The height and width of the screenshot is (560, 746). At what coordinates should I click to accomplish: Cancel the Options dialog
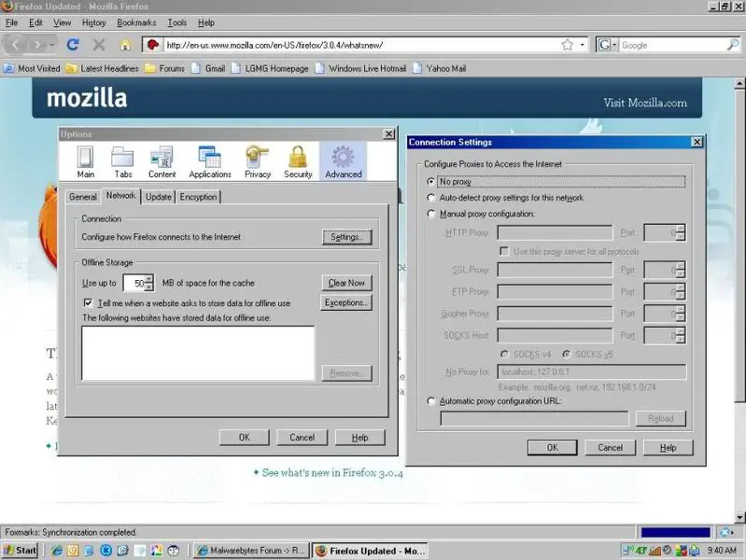pos(303,437)
